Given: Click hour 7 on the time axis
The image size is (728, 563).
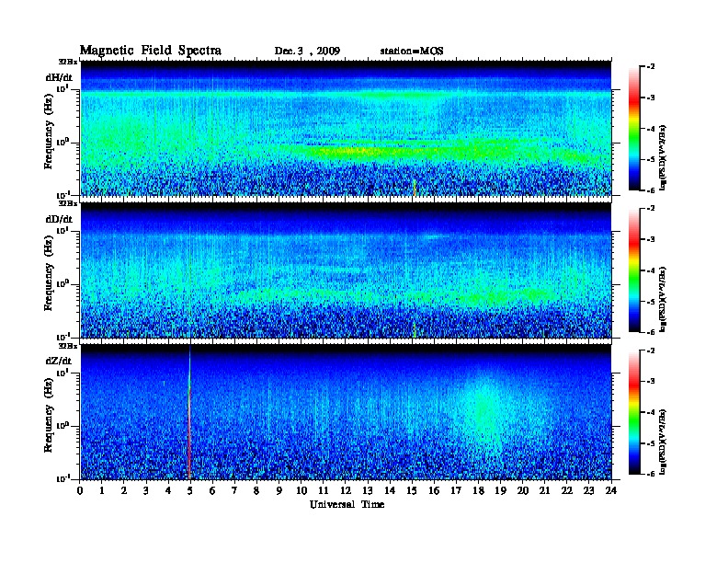Looking at the screenshot, I should [235, 491].
